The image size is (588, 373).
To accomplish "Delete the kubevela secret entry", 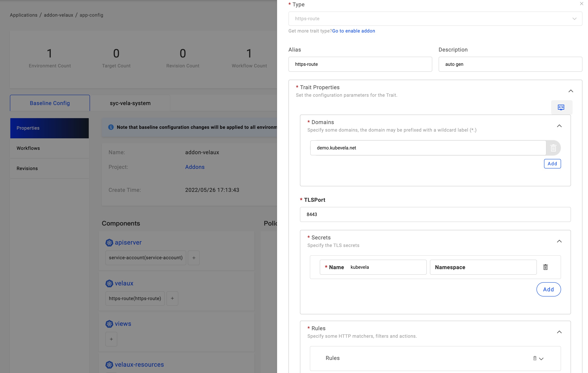I will (x=545, y=267).
